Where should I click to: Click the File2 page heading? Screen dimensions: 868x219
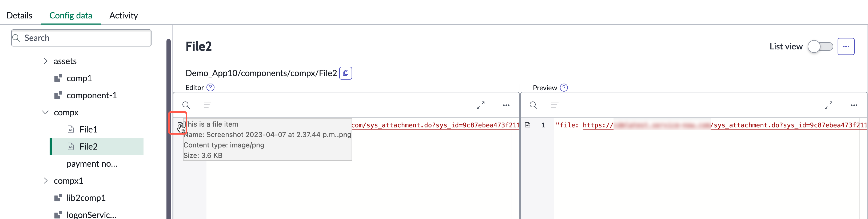click(198, 46)
